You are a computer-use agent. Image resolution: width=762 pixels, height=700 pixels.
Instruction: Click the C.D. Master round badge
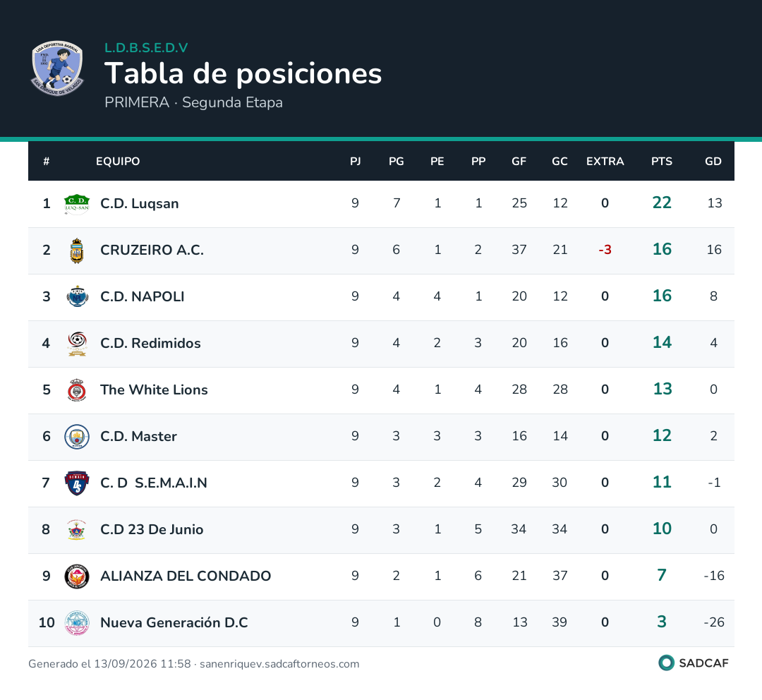click(x=77, y=437)
